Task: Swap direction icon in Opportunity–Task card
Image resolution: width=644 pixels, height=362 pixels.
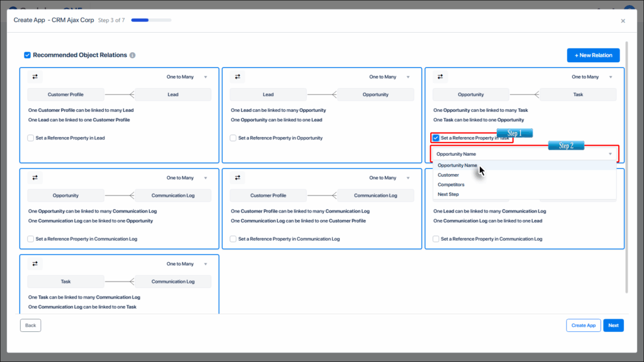Action: click(440, 77)
